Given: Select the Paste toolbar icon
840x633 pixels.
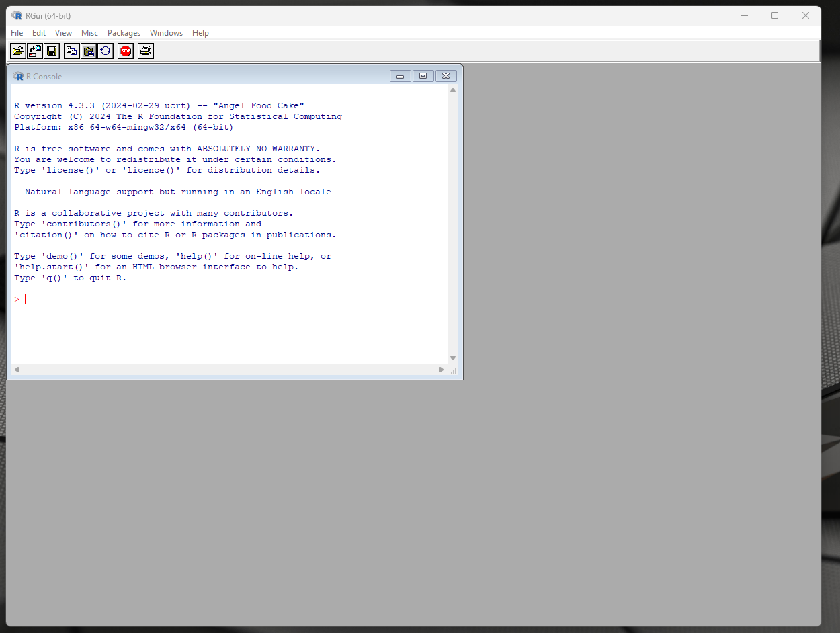Looking at the screenshot, I should point(88,50).
